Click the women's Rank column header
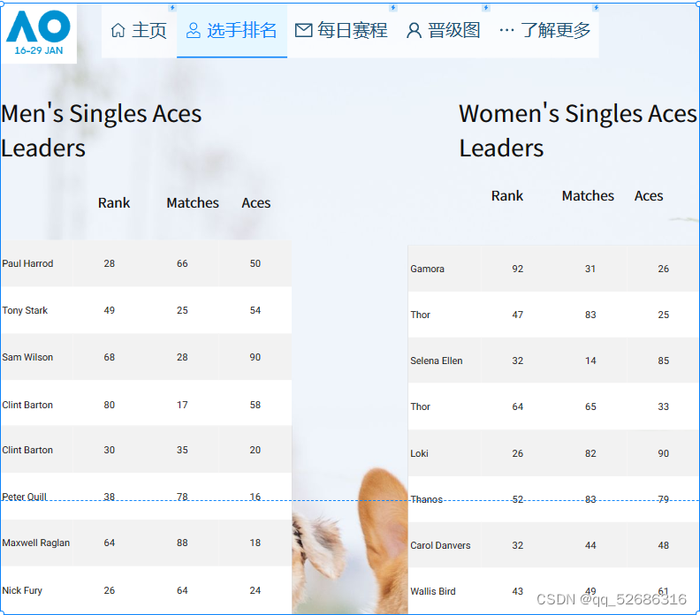The height and width of the screenshot is (615, 700). coord(507,196)
